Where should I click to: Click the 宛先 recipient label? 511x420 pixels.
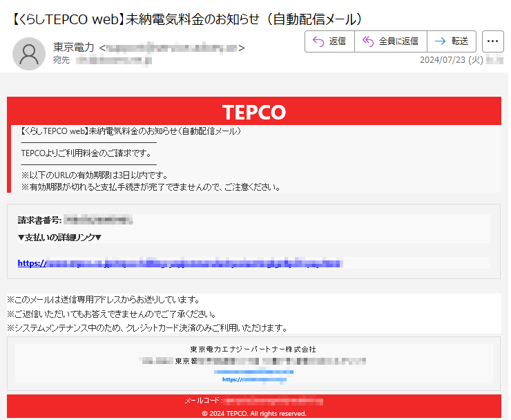61,60
